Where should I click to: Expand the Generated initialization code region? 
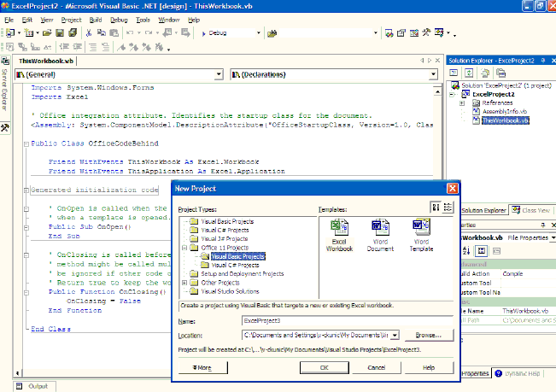click(x=26, y=190)
